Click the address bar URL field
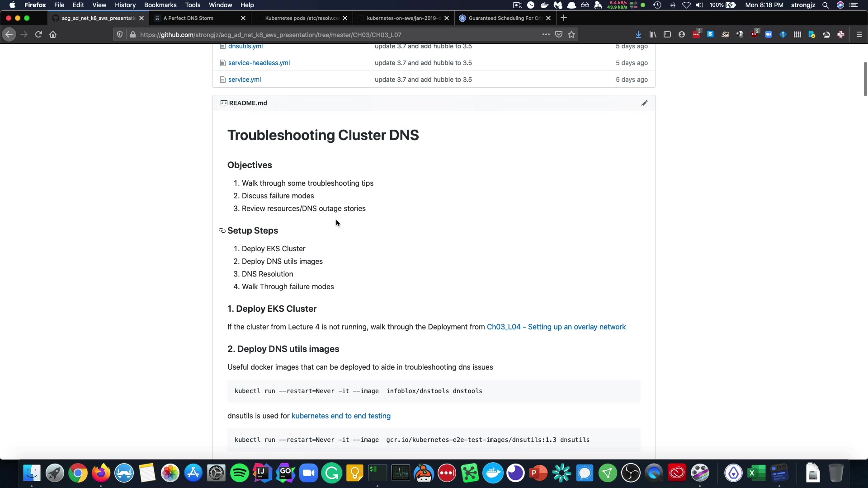This screenshot has width=868, height=488. (316, 35)
